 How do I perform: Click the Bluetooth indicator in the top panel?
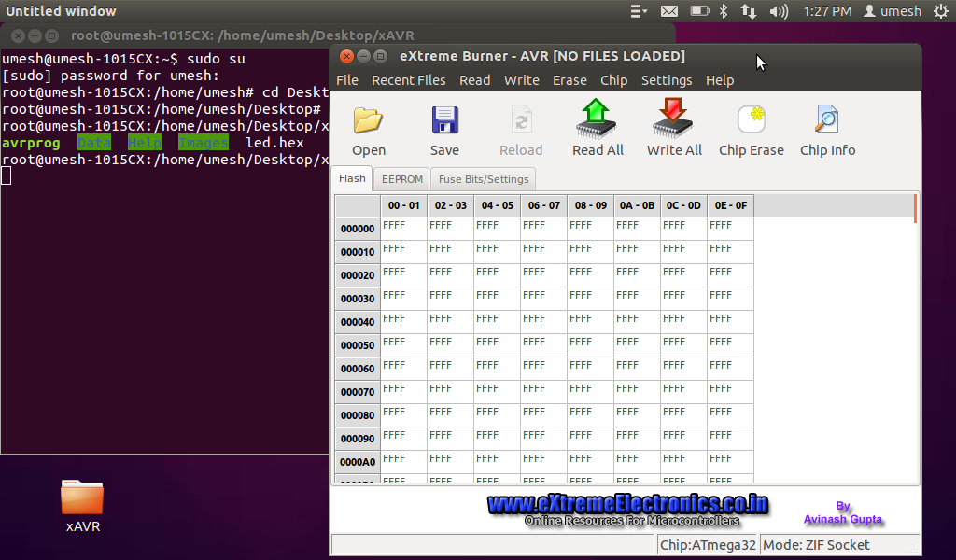coord(724,11)
